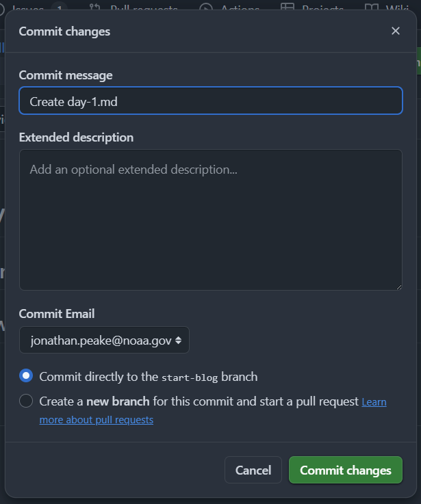Click the jonathan.peake@noaa.gov email selector text
Viewport: 421px width, 504px height.
coord(101,341)
